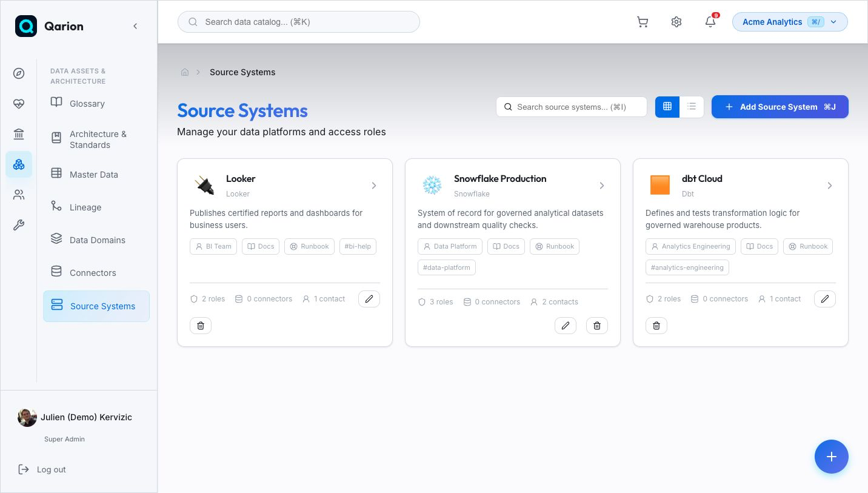
Task: Click '3 roles' on Snowflake Production card
Action: [x=435, y=302]
